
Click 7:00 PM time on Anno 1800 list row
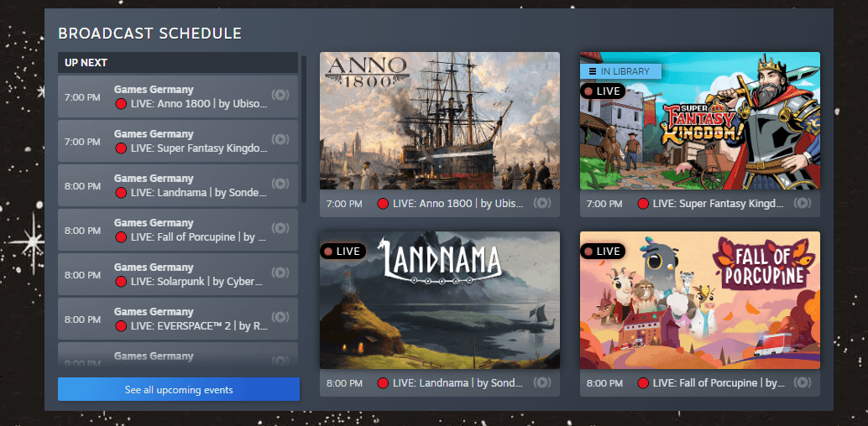(x=82, y=96)
